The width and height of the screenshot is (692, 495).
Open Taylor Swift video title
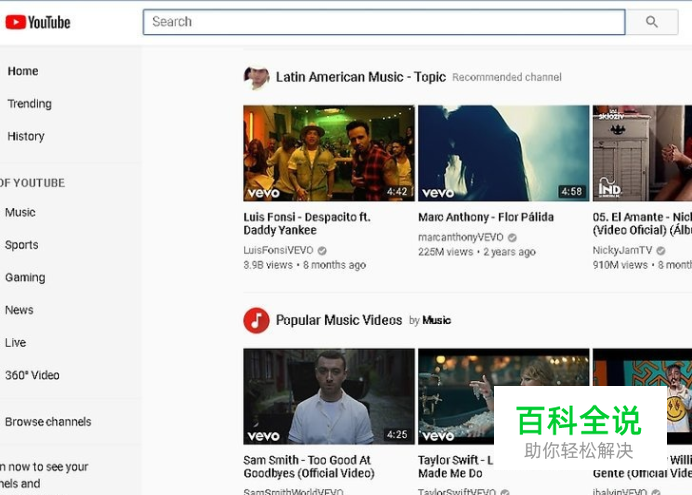click(456, 467)
